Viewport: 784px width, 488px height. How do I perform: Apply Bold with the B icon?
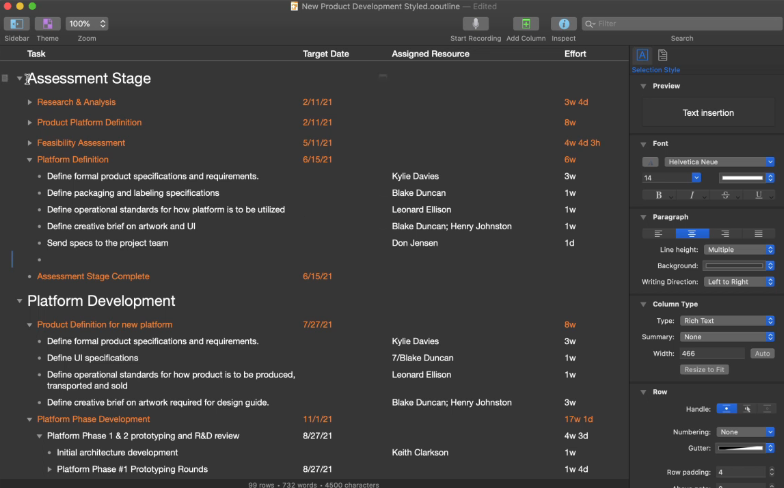pyautogui.click(x=658, y=195)
